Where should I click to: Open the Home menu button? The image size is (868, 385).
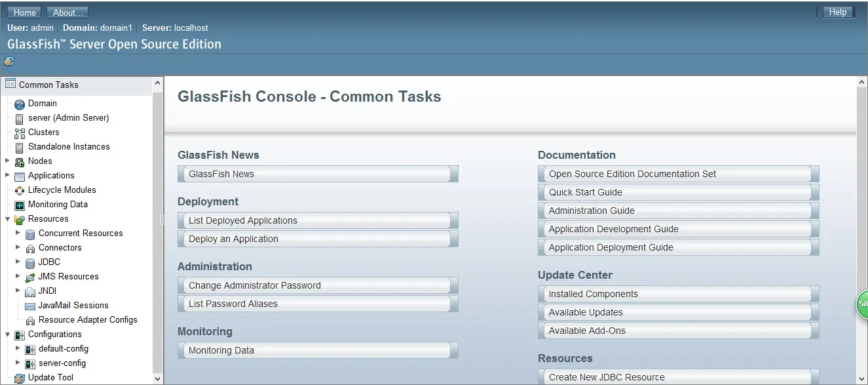[x=25, y=12]
